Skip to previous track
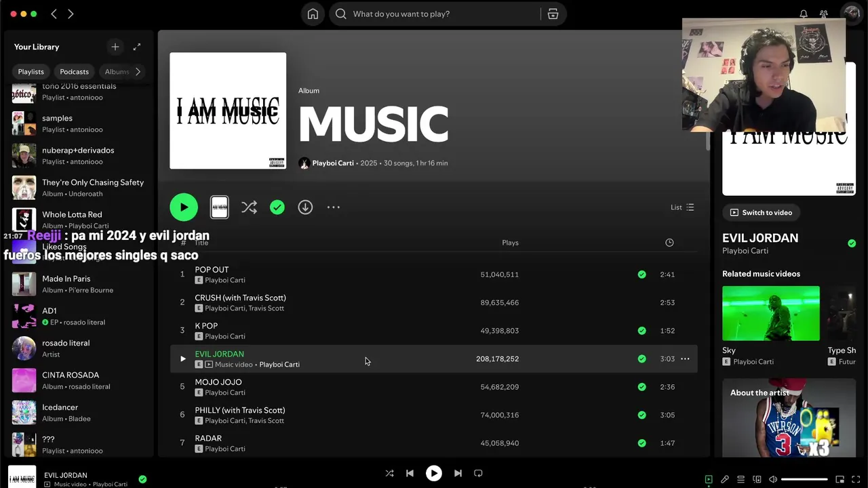The height and width of the screenshot is (488, 868). click(x=410, y=473)
